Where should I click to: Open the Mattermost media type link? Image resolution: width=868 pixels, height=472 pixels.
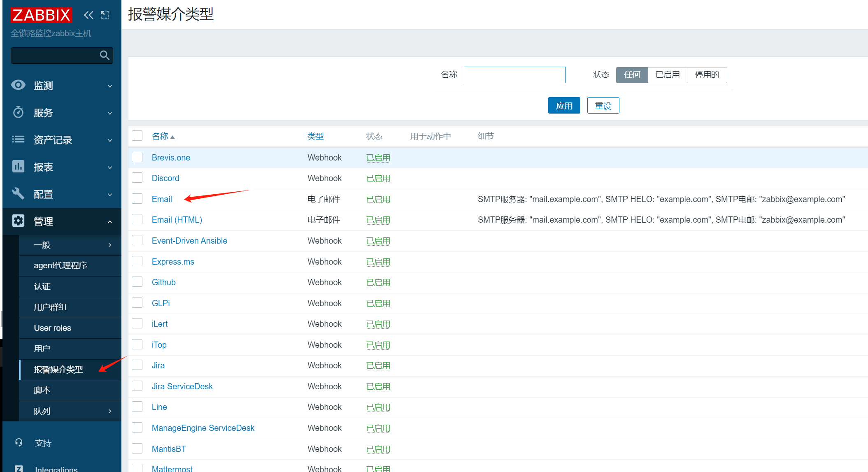172,469
